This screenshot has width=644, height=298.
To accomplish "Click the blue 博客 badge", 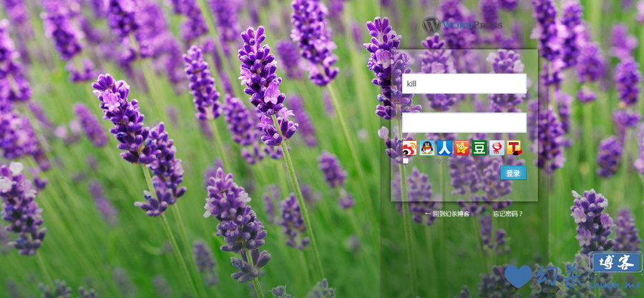I will (x=615, y=262).
